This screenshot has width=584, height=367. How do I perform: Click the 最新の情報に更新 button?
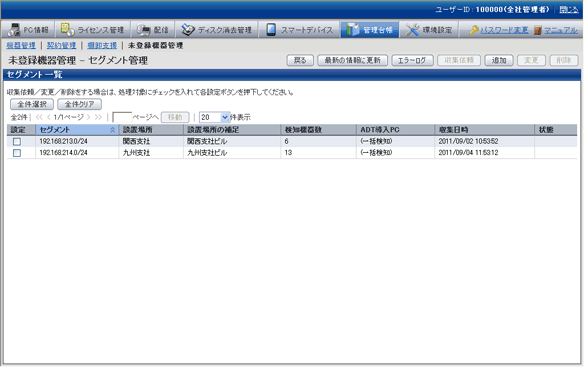[352, 60]
